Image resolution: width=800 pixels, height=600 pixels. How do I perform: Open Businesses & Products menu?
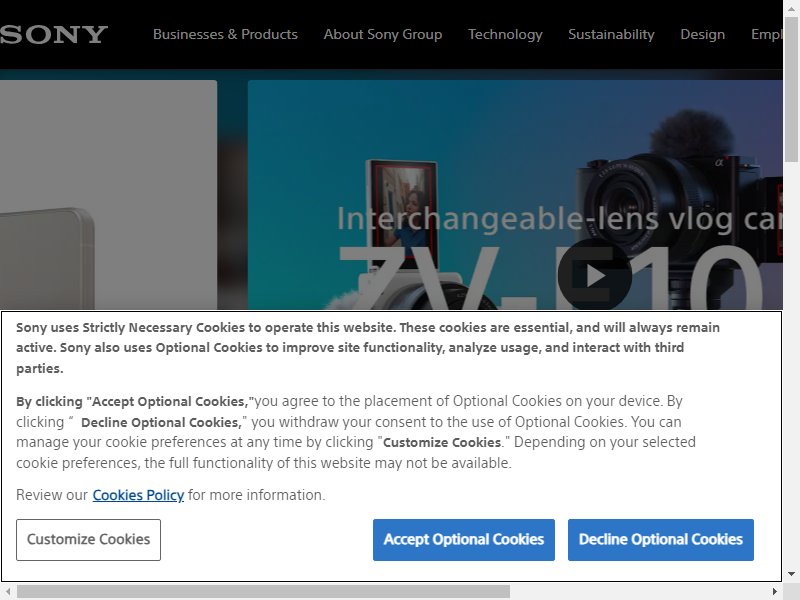(x=225, y=34)
